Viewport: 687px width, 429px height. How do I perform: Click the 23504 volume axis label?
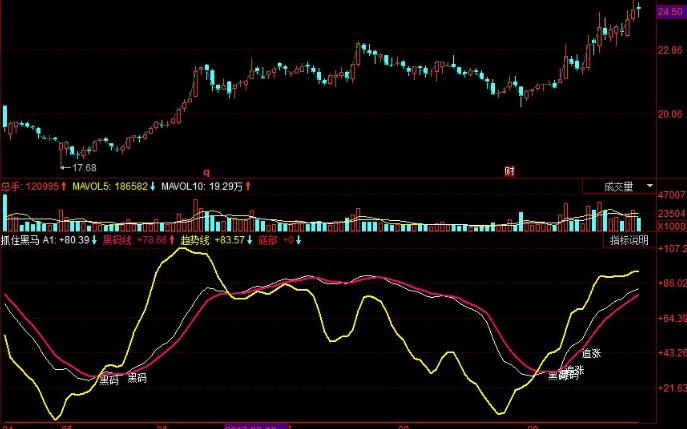click(672, 213)
